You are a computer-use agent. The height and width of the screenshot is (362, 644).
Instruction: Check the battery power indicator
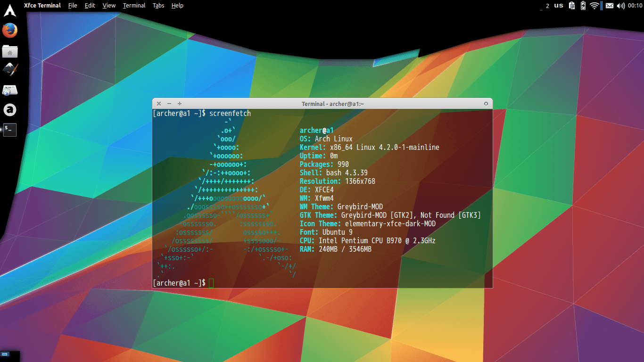[583, 6]
